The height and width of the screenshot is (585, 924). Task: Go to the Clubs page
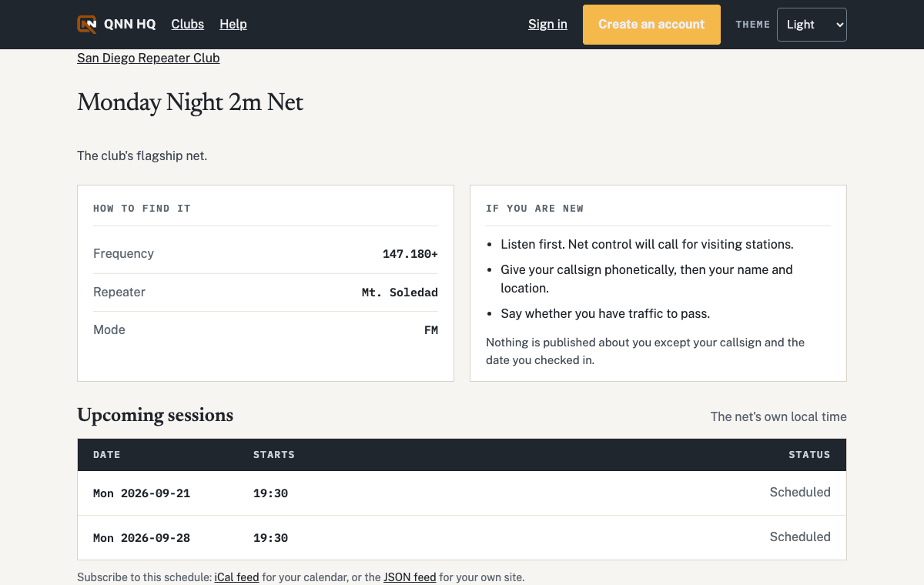click(x=188, y=25)
